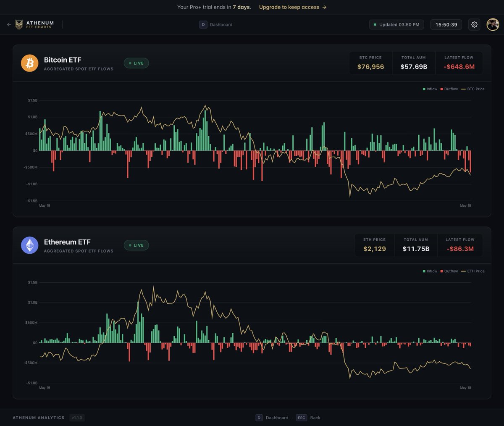The height and width of the screenshot is (426, 504).
Task: Click 7 days trial notice text
Action: coord(241,7)
